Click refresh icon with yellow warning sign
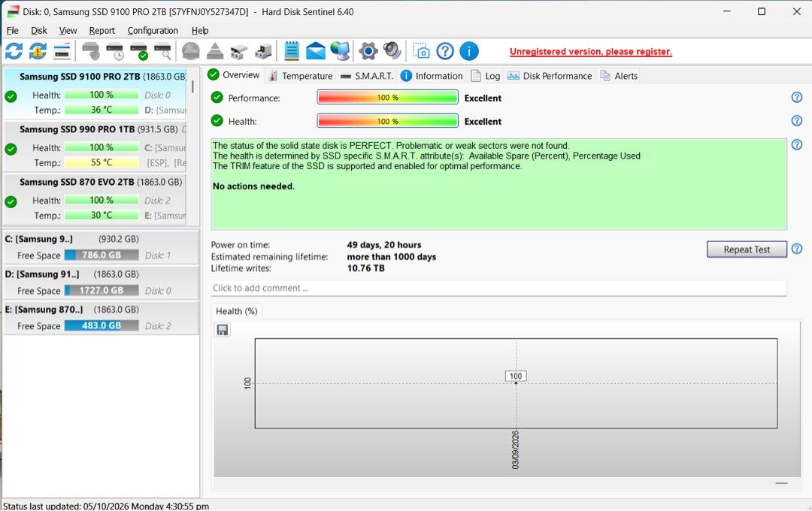The width and height of the screenshot is (812, 511). pyautogui.click(x=38, y=51)
